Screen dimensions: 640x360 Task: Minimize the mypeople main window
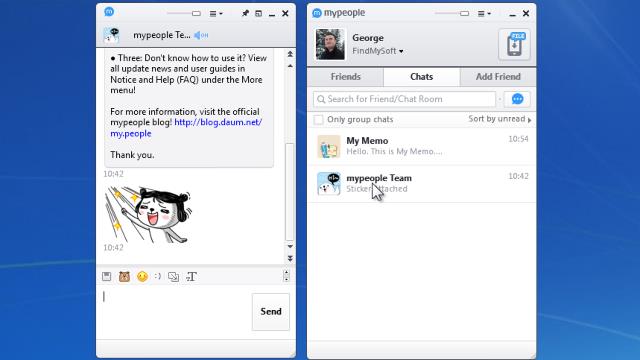pos(512,14)
